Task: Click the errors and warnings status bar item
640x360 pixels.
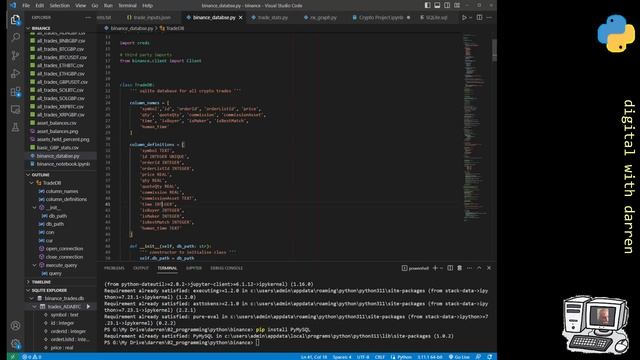Action: (x=32, y=357)
